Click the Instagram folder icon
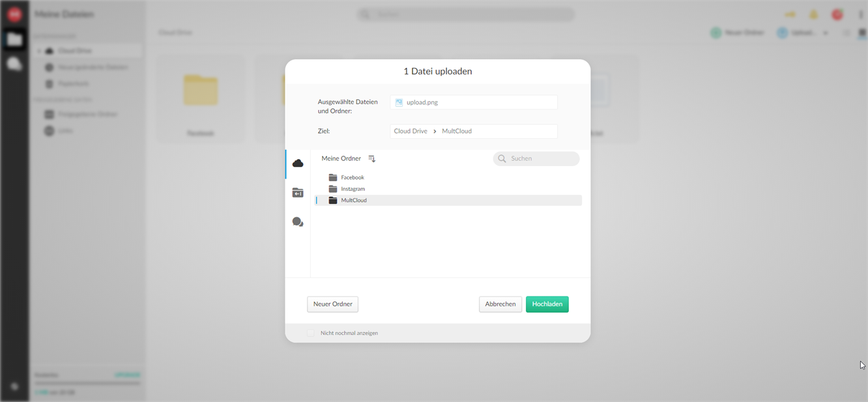868x402 pixels. click(333, 189)
